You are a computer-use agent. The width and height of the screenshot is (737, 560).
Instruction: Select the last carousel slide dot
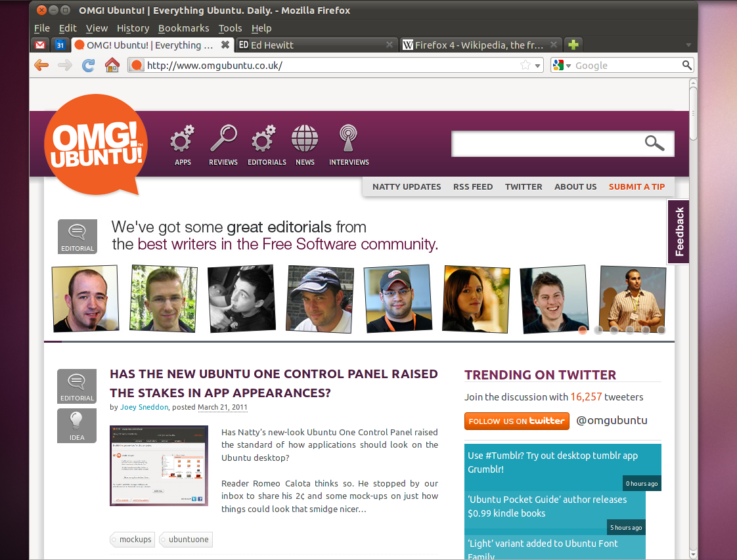tap(661, 330)
